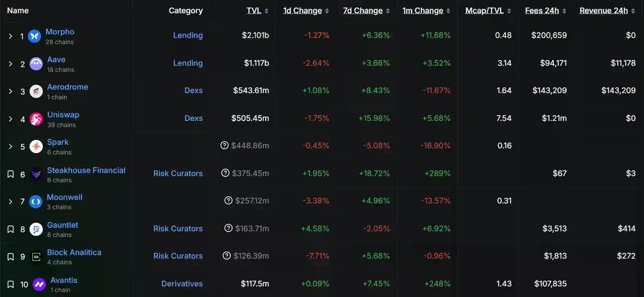Click the Lending category link for Aave
644x297 pixels.
(188, 63)
